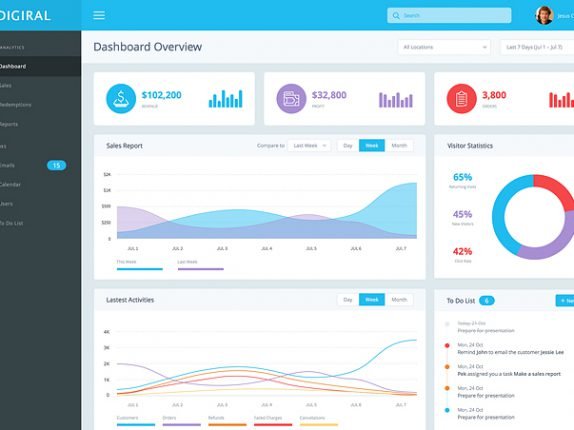Screen dimensions: 574x430
Task: Select Month view in Lastest Activities
Action: point(399,300)
